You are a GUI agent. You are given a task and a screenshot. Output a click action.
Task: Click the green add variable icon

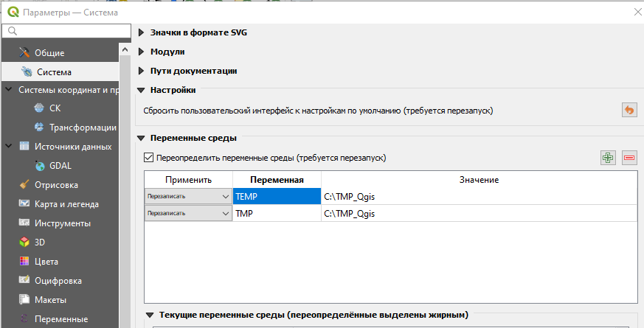(608, 158)
